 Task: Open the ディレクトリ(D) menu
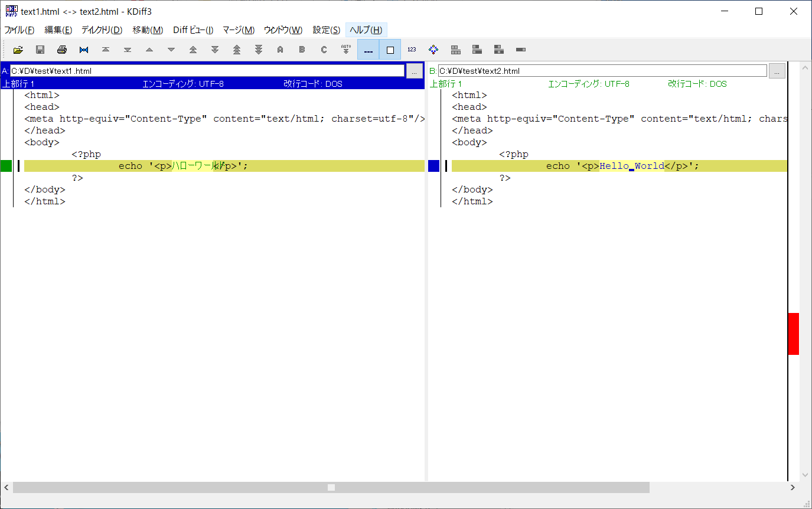tap(102, 30)
